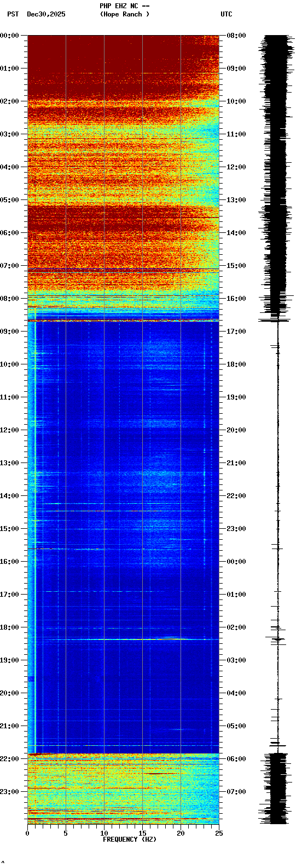Screen dimensions: 302x868
Task: Click the PST 14:00 time label
Action: [10, 496]
